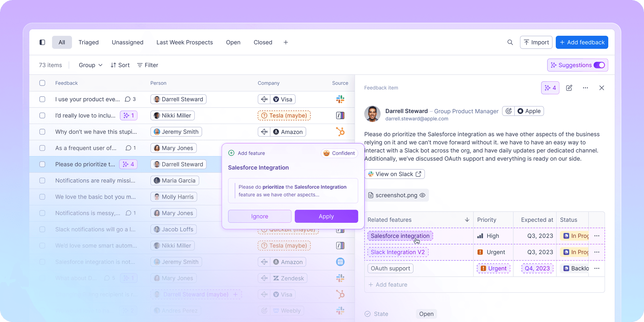Open View on Slack link

pyautogui.click(x=394, y=174)
